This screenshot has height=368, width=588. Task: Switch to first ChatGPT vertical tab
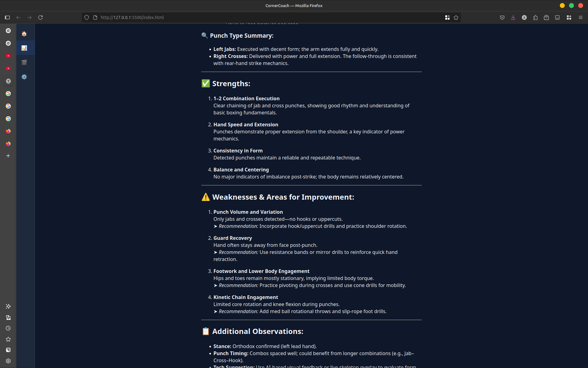click(x=8, y=31)
